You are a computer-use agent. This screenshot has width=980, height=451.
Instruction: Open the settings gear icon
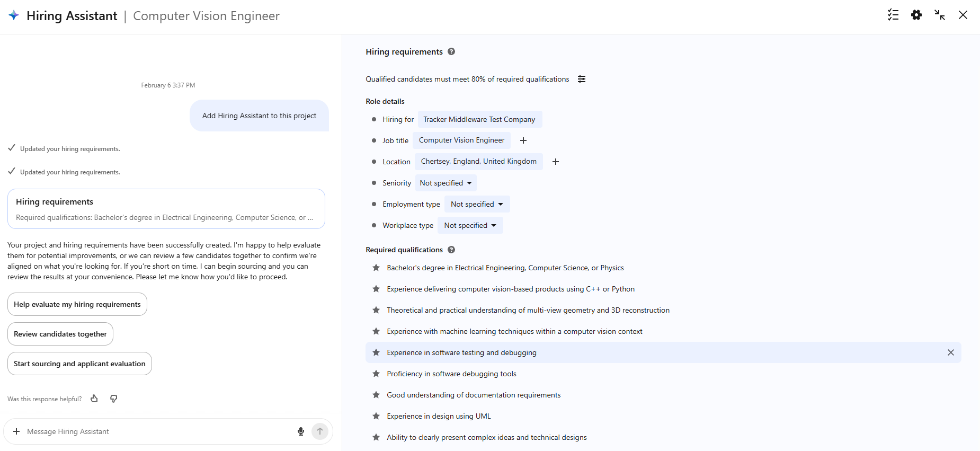tap(916, 15)
